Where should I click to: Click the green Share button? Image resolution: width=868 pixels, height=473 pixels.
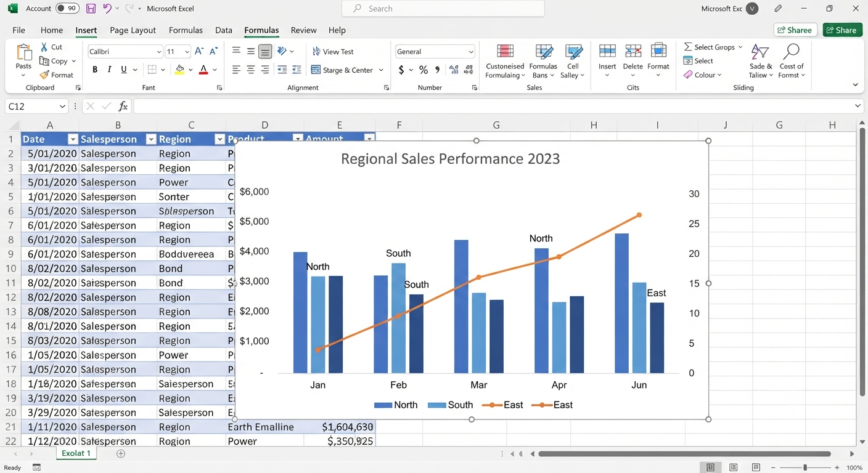click(842, 30)
